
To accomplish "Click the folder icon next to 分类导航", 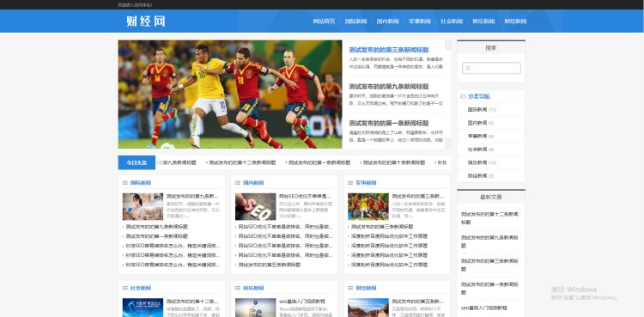I will point(464,96).
